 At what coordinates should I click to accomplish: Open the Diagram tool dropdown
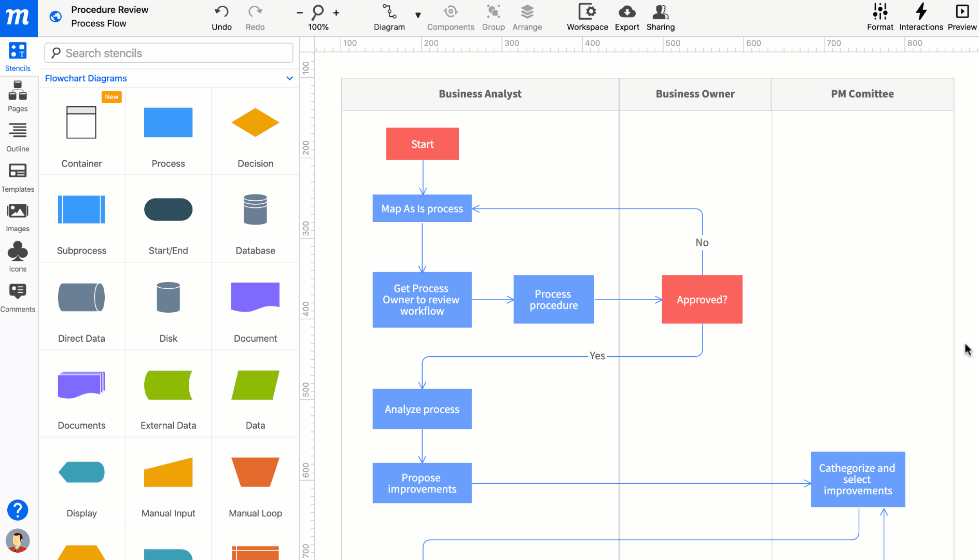coord(418,16)
